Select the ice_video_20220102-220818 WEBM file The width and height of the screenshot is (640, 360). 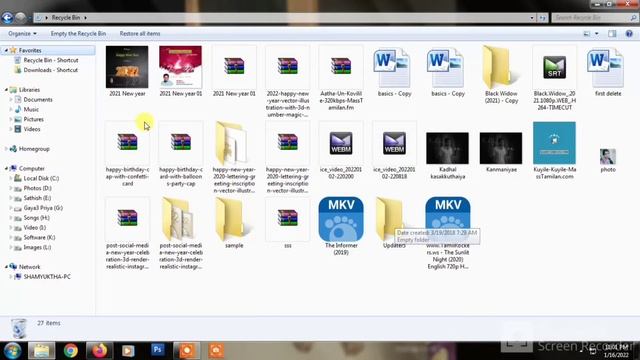pos(394,143)
